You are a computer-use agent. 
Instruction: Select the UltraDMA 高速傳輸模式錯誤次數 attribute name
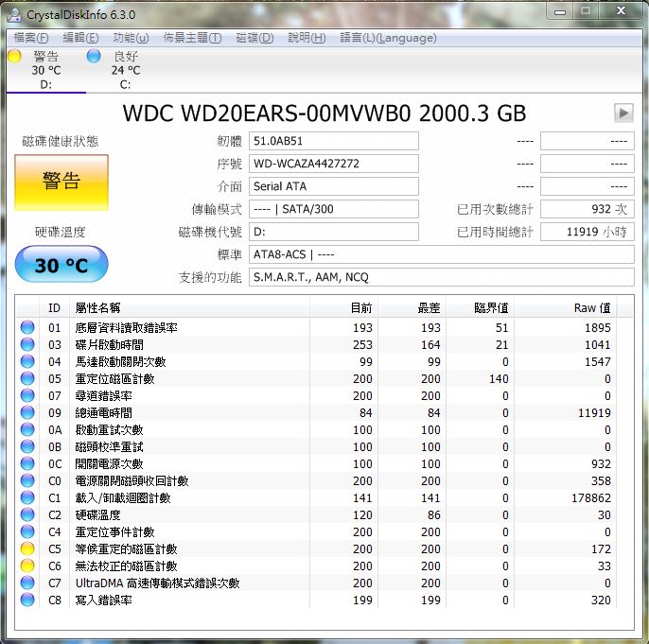[157, 583]
